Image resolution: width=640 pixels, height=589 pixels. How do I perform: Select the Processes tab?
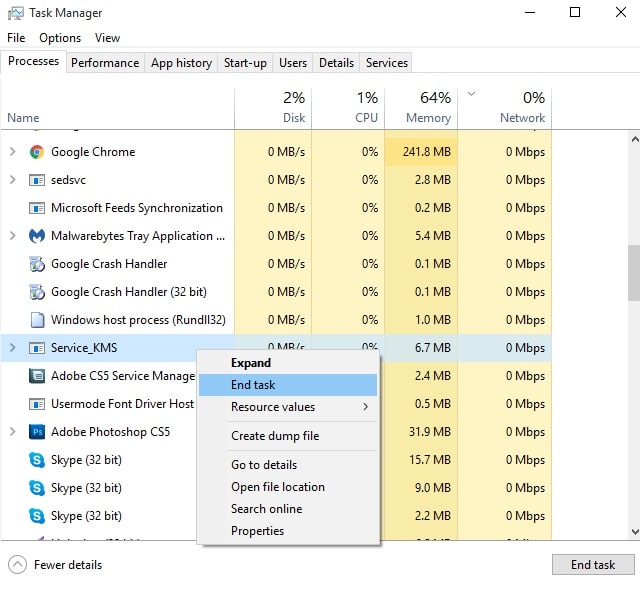pos(33,61)
